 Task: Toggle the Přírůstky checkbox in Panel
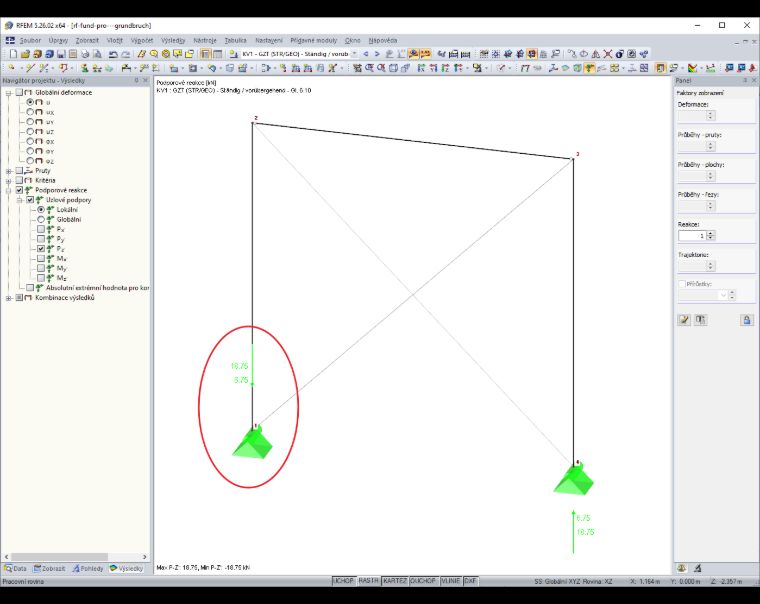682,284
